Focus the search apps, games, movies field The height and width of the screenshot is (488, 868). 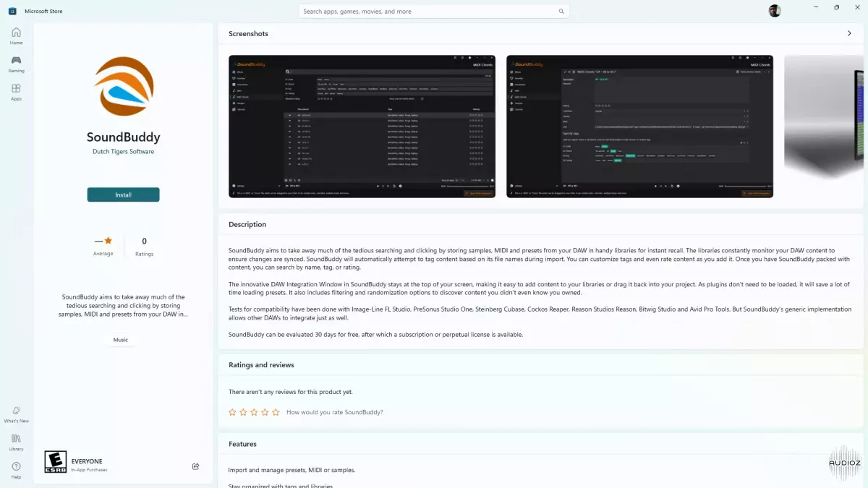[x=434, y=12]
